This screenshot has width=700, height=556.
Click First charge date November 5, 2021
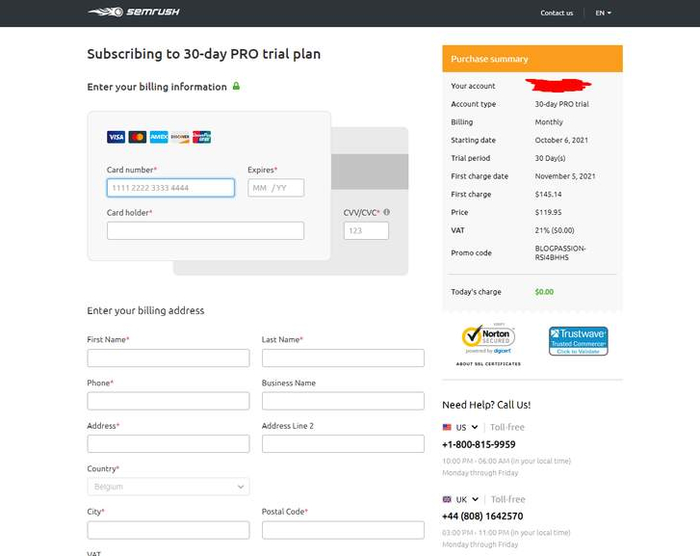tap(565, 176)
